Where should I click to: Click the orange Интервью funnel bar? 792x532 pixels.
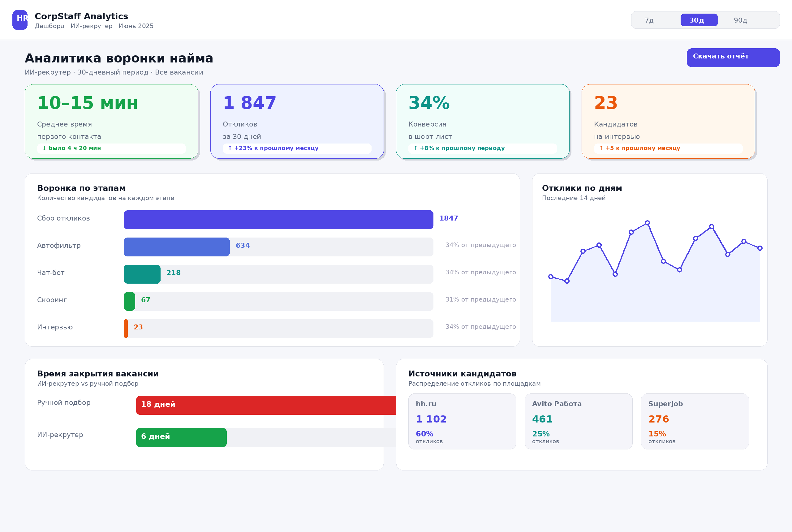click(x=126, y=328)
